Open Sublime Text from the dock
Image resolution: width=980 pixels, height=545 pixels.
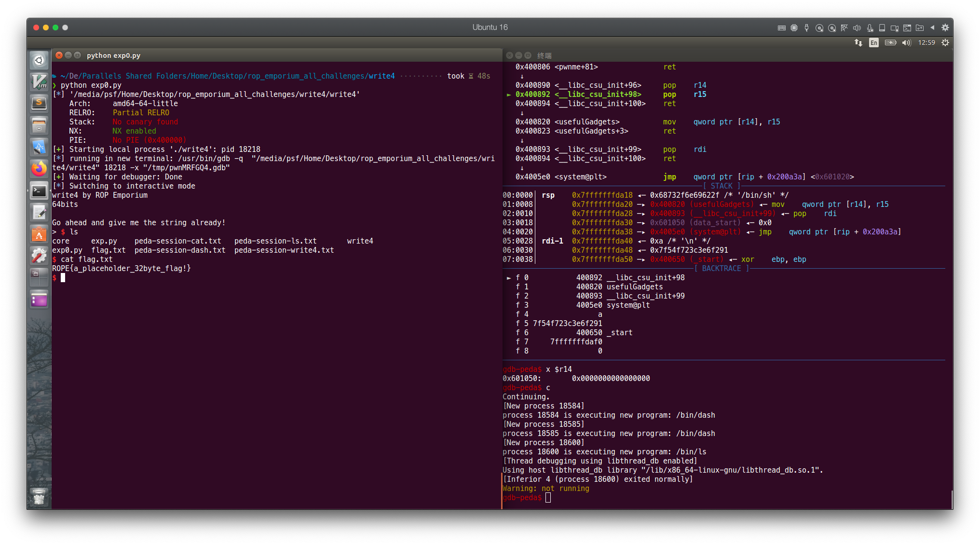[x=39, y=103]
